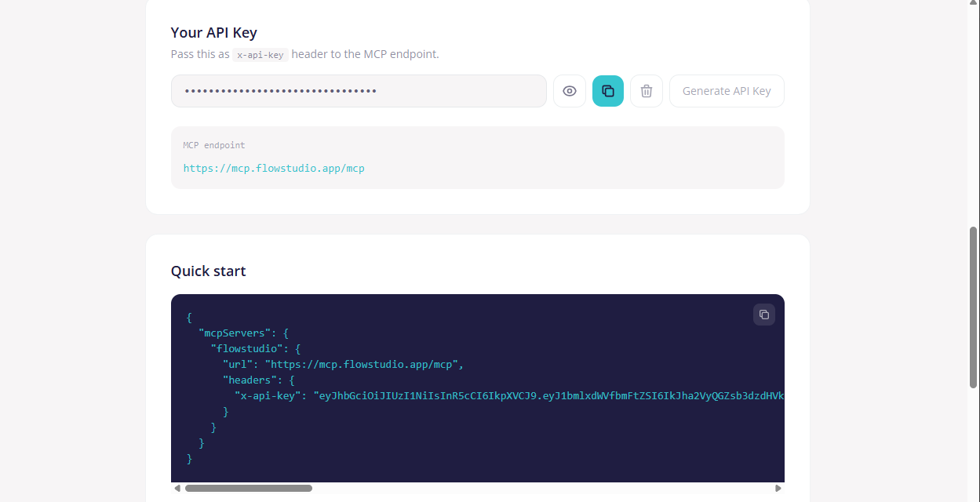
Task: Delete the API key using trash icon
Action: tap(647, 91)
